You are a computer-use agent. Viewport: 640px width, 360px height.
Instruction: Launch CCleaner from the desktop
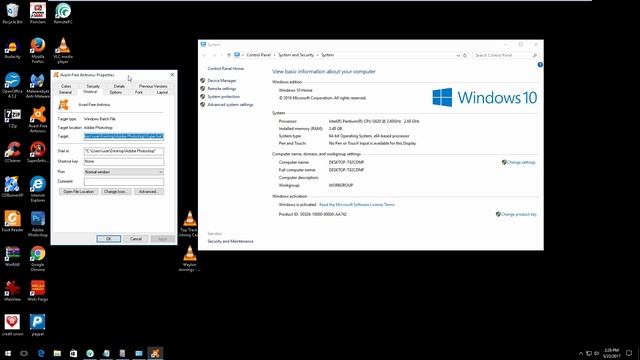tap(12, 152)
